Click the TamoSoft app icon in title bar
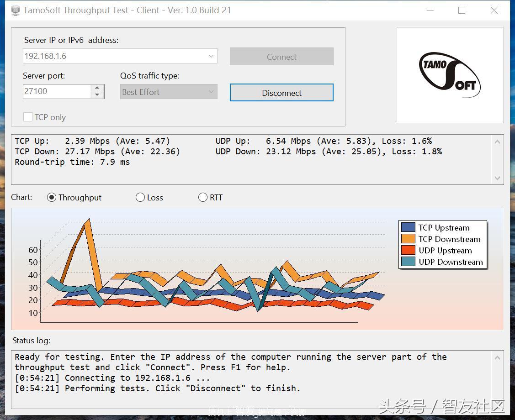This screenshot has width=515, height=420. pyautogui.click(x=16, y=10)
